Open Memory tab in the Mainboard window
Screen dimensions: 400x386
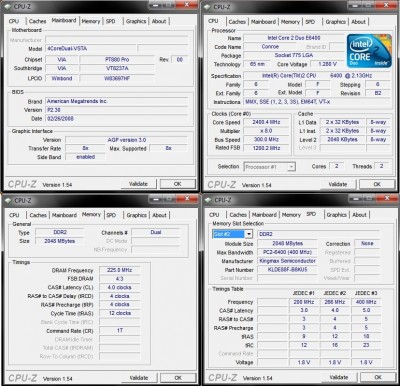click(91, 21)
